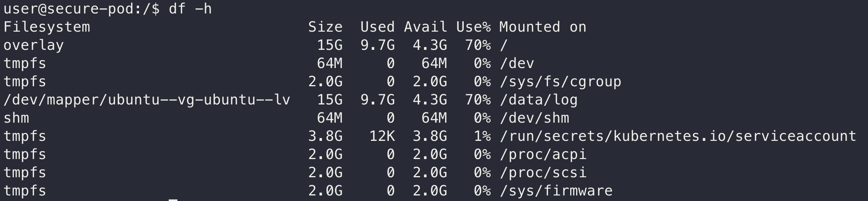Click the 'overlay' filesystem name
This screenshot has width=868, height=201.
34,46
